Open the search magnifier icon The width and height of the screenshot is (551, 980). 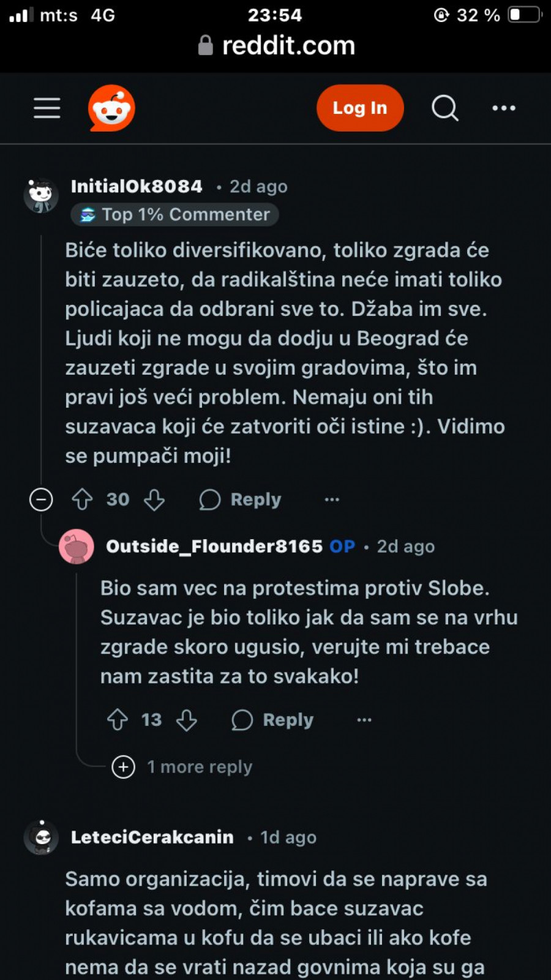pyautogui.click(x=445, y=108)
